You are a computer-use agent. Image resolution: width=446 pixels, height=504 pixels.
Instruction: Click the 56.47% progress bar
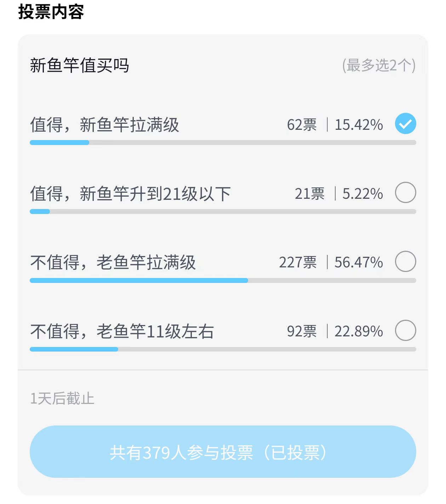[x=223, y=280]
